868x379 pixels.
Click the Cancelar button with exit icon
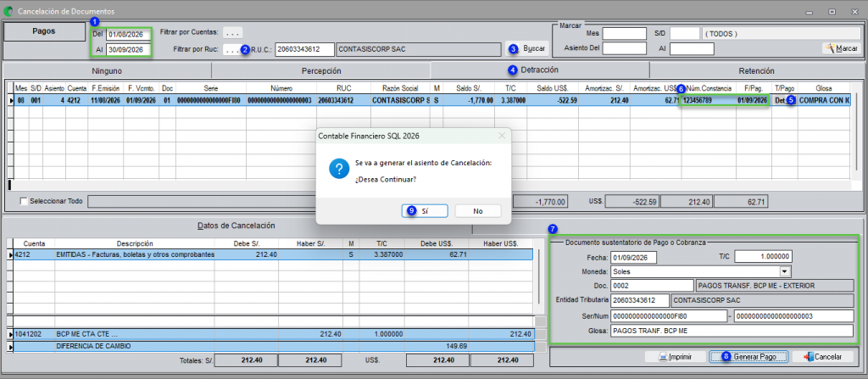coord(822,357)
